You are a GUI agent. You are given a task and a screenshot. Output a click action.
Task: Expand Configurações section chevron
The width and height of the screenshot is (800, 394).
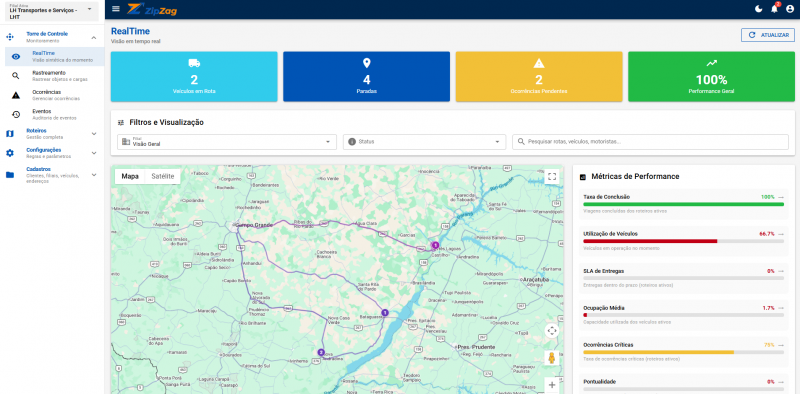[x=94, y=153]
